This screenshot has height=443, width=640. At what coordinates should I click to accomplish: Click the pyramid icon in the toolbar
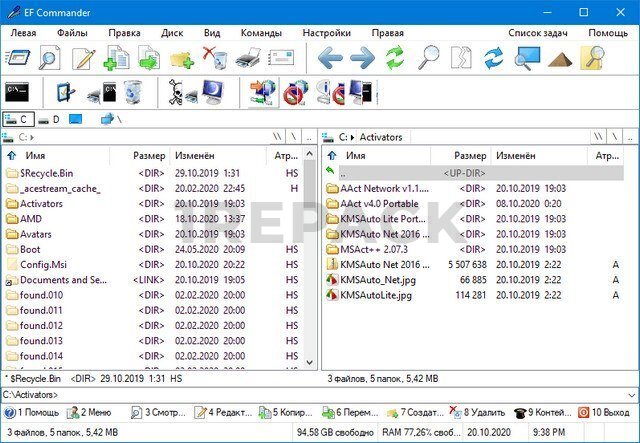click(560, 59)
